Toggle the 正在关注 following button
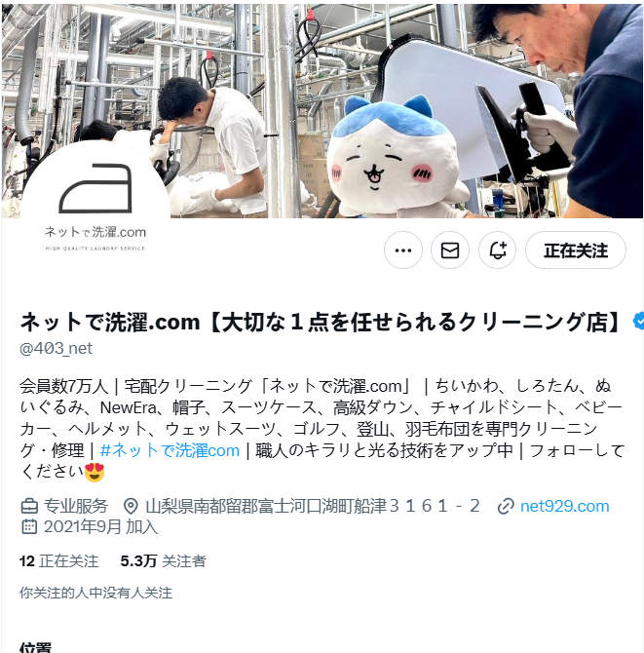The image size is (644, 653). [576, 250]
